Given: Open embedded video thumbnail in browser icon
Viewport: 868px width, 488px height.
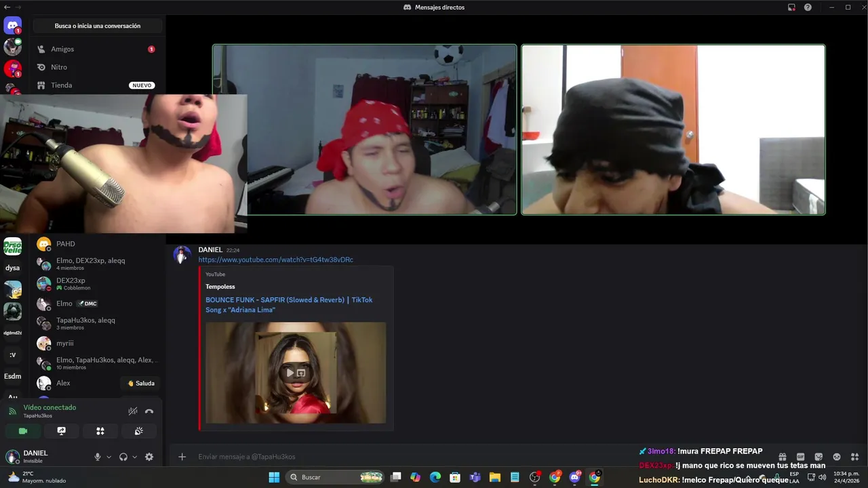Looking at the screenshot, I should tap(301, 373).
